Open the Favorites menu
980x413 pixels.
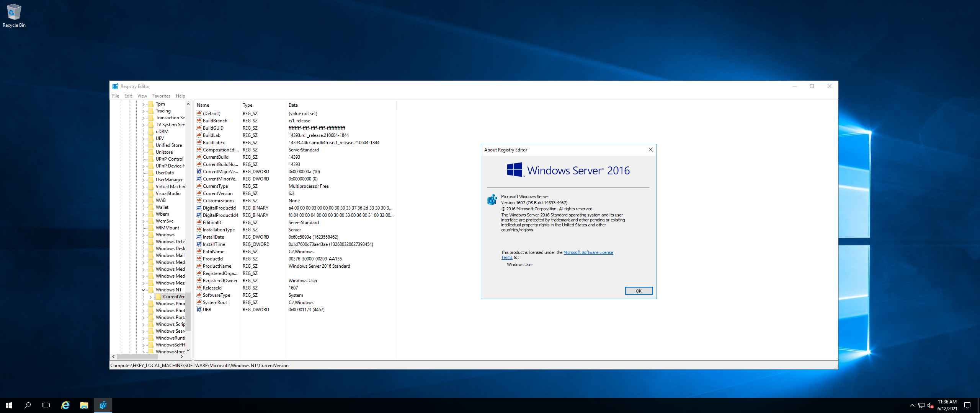[x=161, y=96]
